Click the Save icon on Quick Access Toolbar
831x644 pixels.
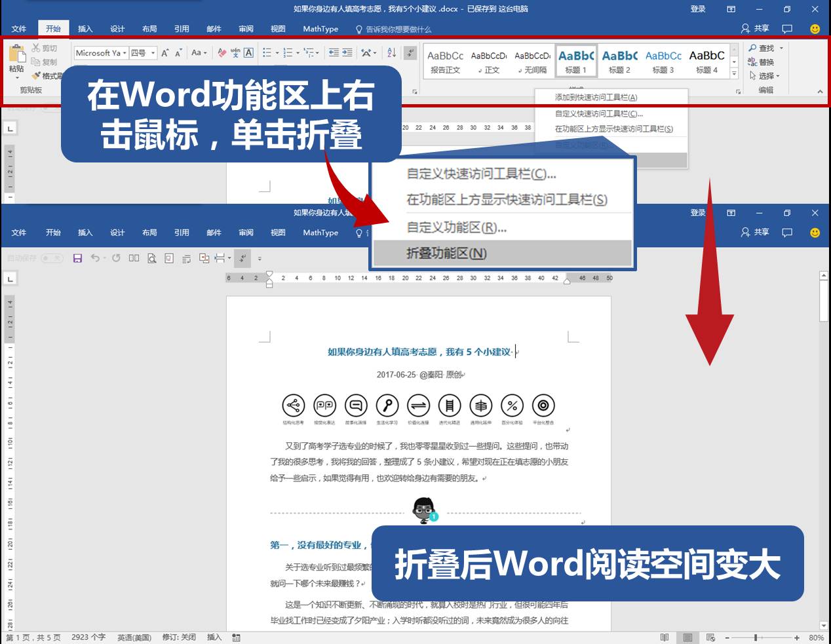[78, 257]
